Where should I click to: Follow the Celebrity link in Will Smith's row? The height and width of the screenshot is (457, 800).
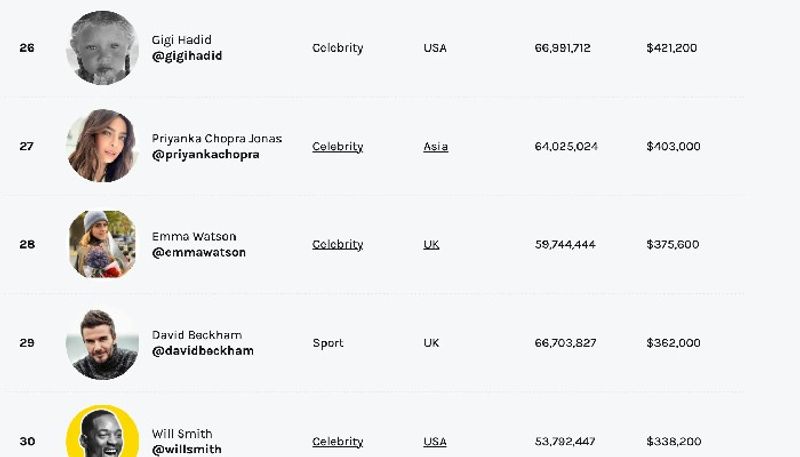click(338, 441)
